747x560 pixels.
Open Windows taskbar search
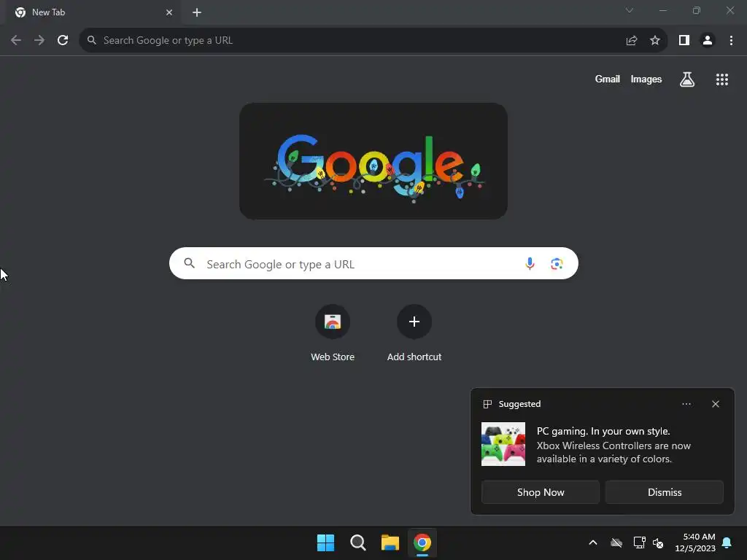[x=357, y=542]
